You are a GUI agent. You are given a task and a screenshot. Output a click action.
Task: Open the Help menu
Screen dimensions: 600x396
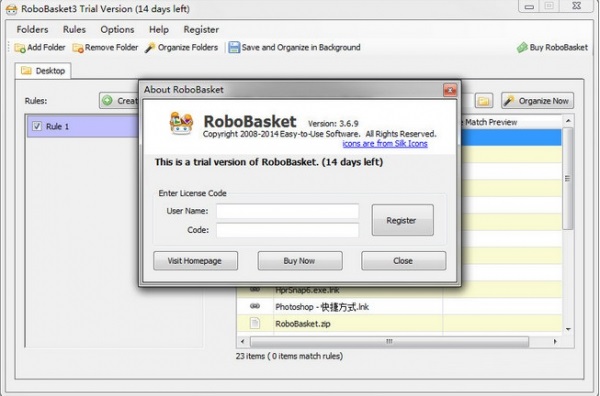point(159,29)
